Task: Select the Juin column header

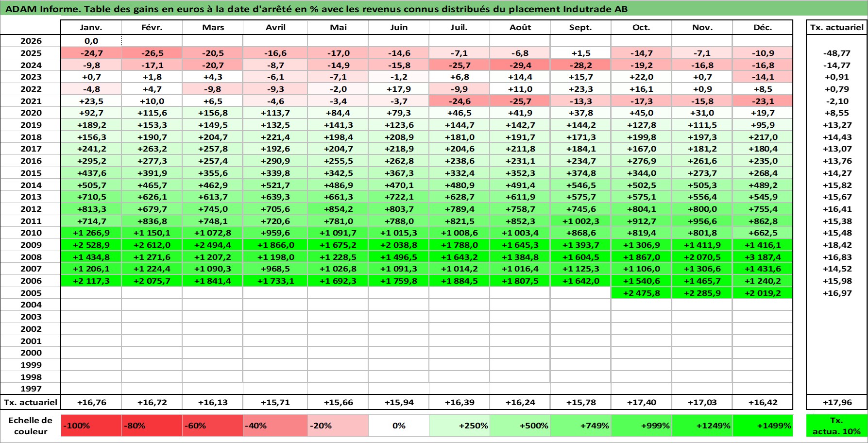Action: click(399, 28)
